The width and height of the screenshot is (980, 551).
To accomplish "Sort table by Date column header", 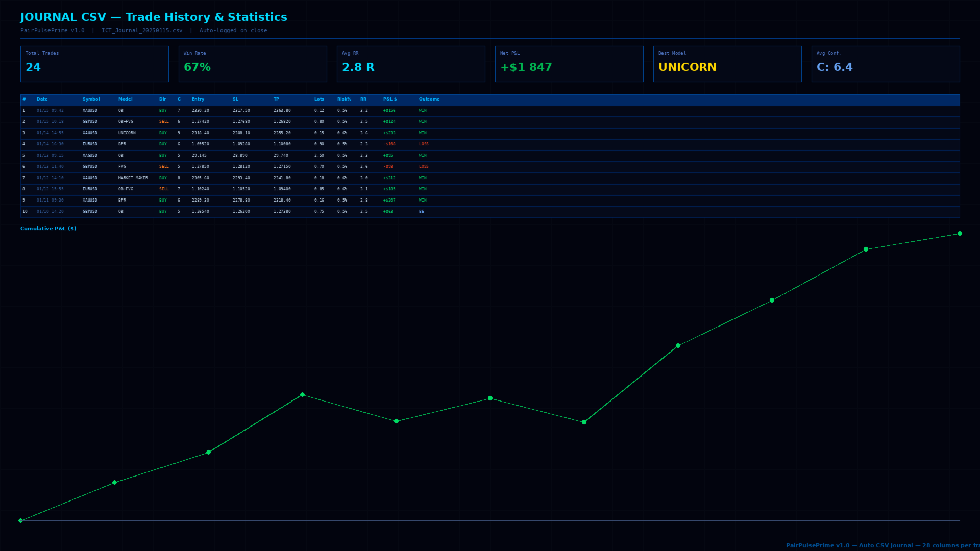I will coord(42,99).
